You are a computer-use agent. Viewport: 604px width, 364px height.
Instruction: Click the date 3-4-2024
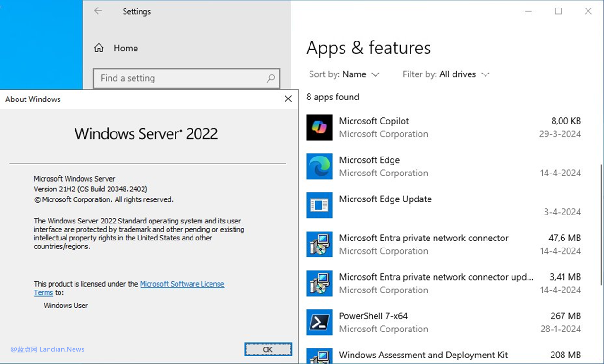[x=562, y=212]
